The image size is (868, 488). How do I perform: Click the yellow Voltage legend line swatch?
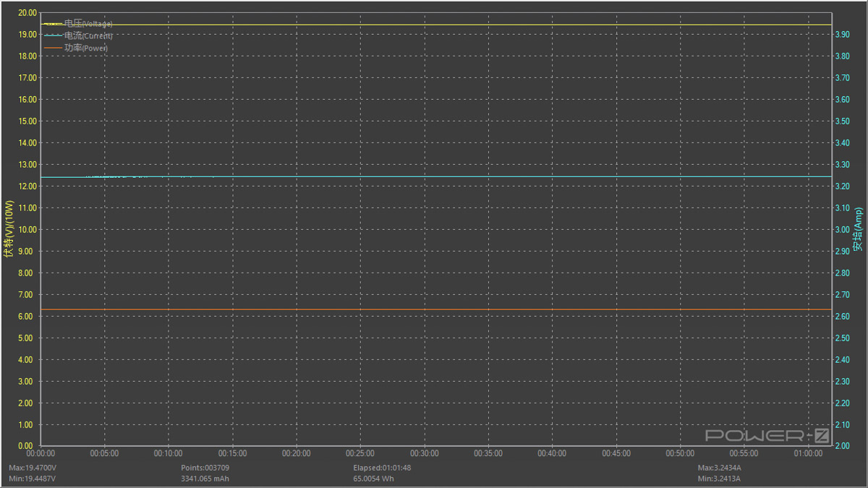(54, 24)
